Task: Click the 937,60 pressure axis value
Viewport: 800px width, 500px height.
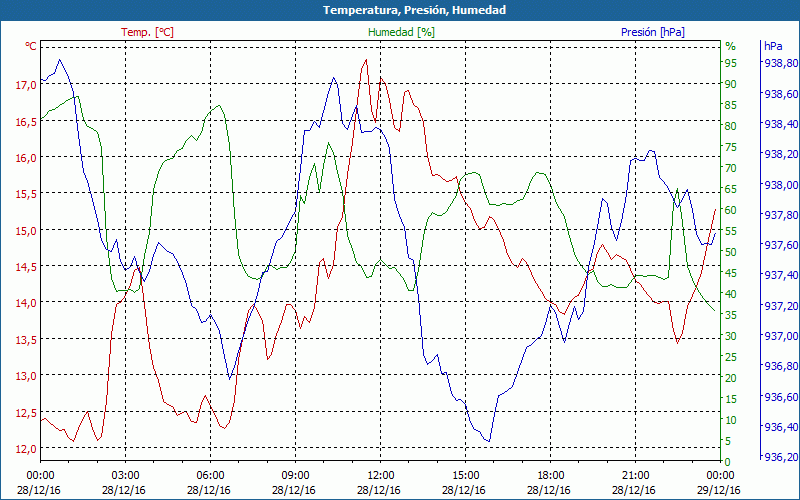Action: [x=779, y=245]
